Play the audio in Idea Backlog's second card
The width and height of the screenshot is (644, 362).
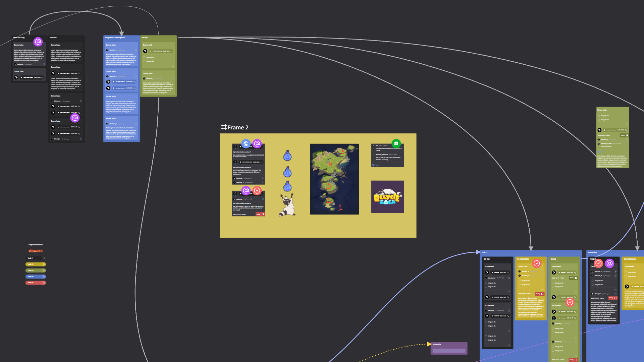pos(22,77)
